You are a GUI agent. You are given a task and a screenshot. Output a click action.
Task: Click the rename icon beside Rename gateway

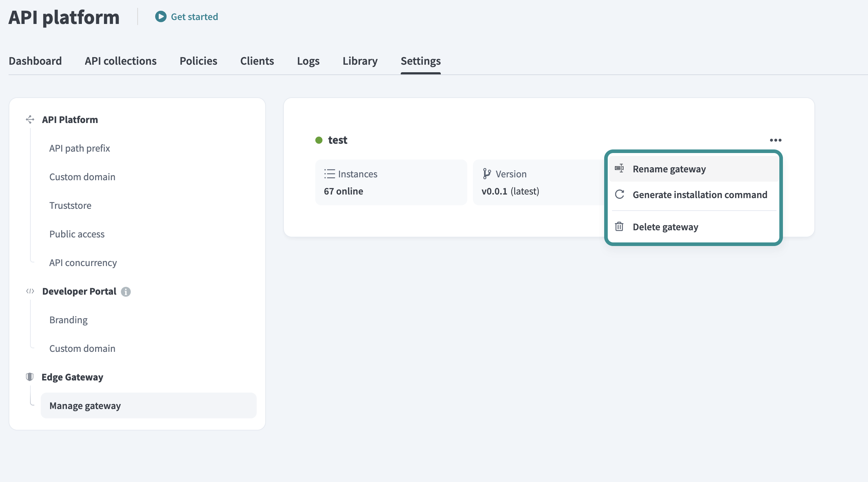click(x=619, y=168)
